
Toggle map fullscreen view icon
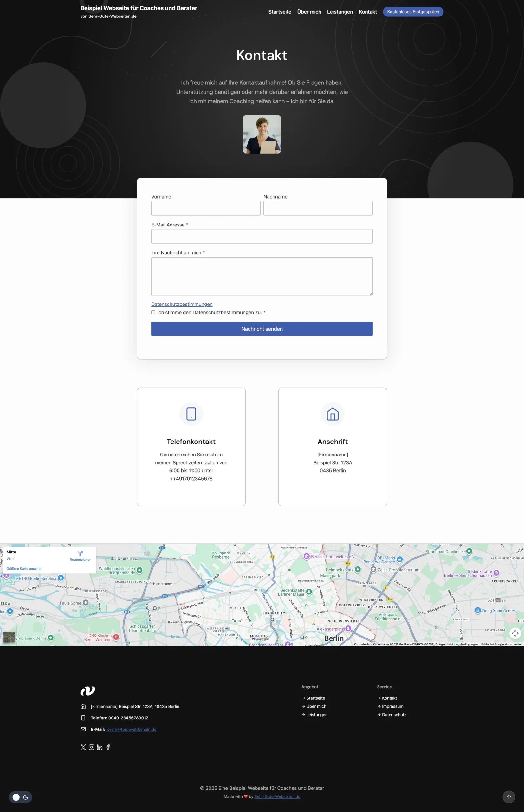click(x=515, y=633)
